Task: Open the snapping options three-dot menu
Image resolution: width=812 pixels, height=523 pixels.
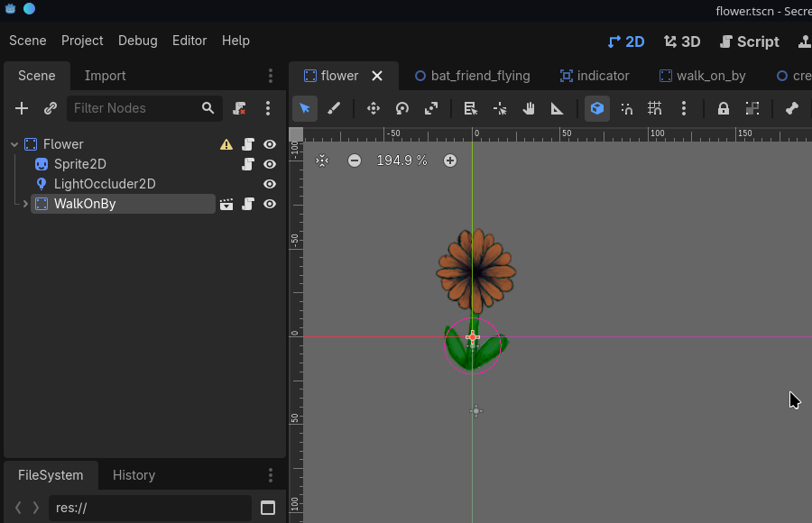Action: 684,108
